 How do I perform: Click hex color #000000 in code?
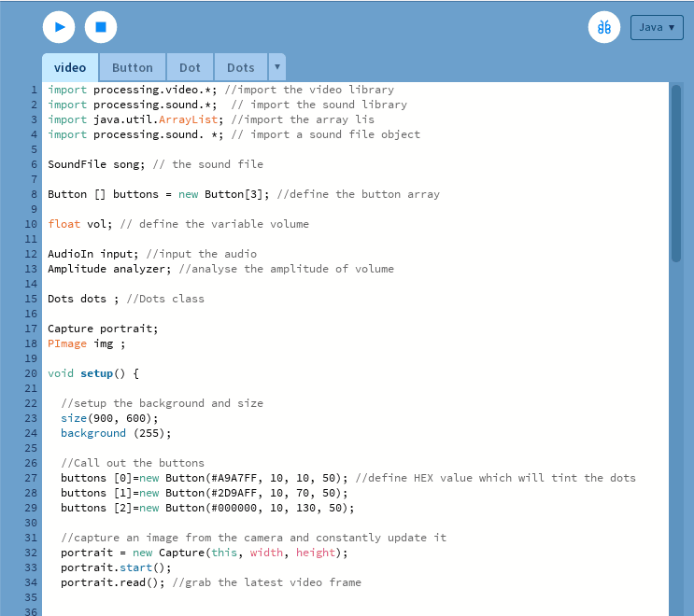234,508
